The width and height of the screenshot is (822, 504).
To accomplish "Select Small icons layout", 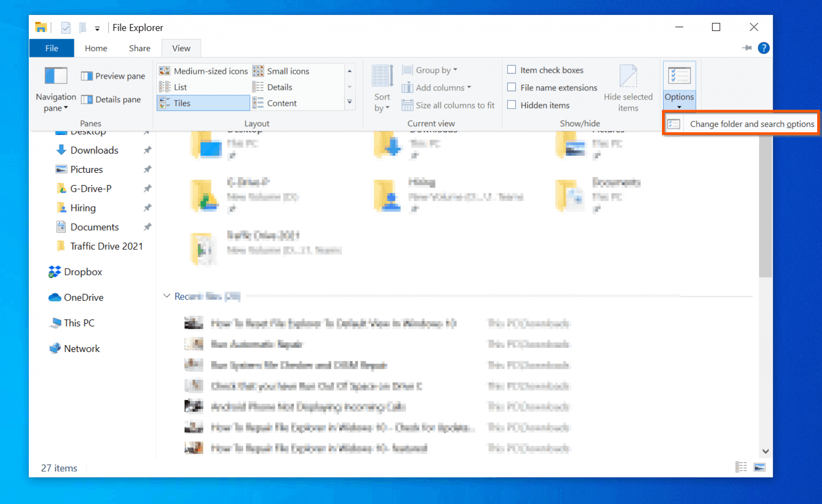I will coord(288,71).
